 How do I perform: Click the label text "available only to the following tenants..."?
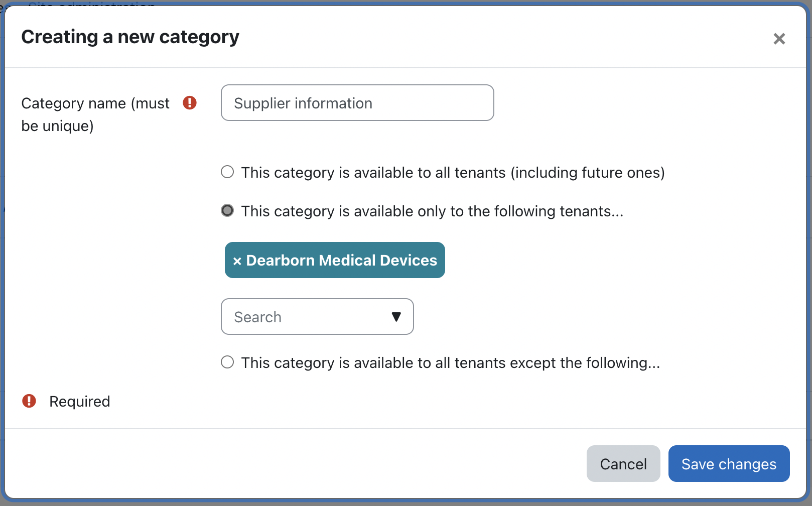[x=432, y=211]
